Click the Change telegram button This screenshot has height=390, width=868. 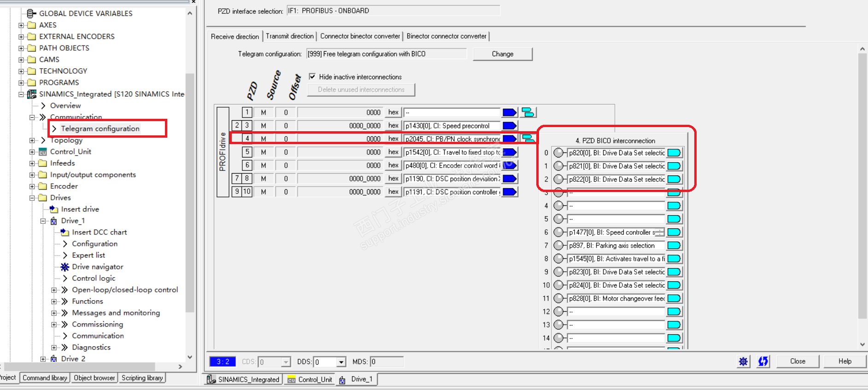503,54
